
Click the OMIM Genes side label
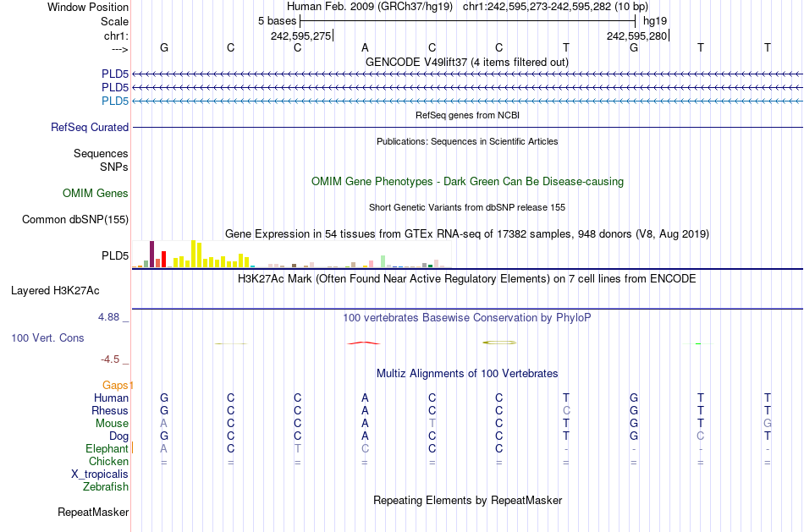pos(96,193)
